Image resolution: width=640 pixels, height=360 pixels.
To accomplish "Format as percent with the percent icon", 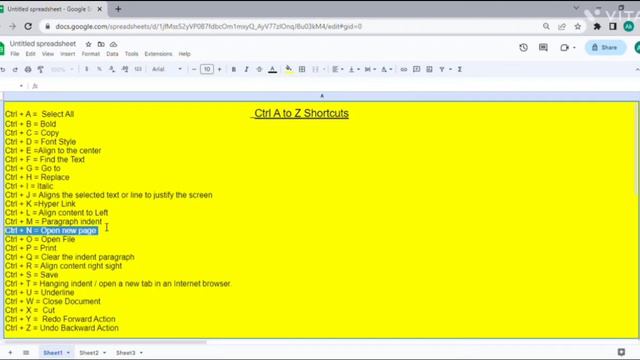I will [99, 69].
